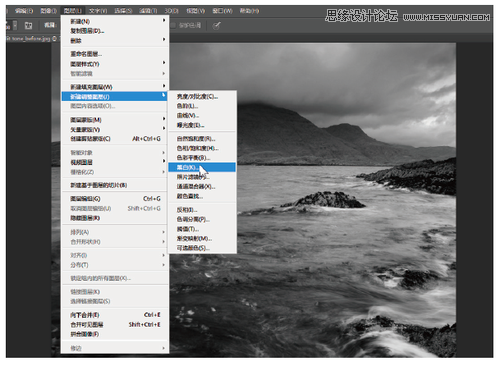Screen dimensions: 500x366
Task: Close the open 图层(L) Layer menu
Action: click(73, 11)
